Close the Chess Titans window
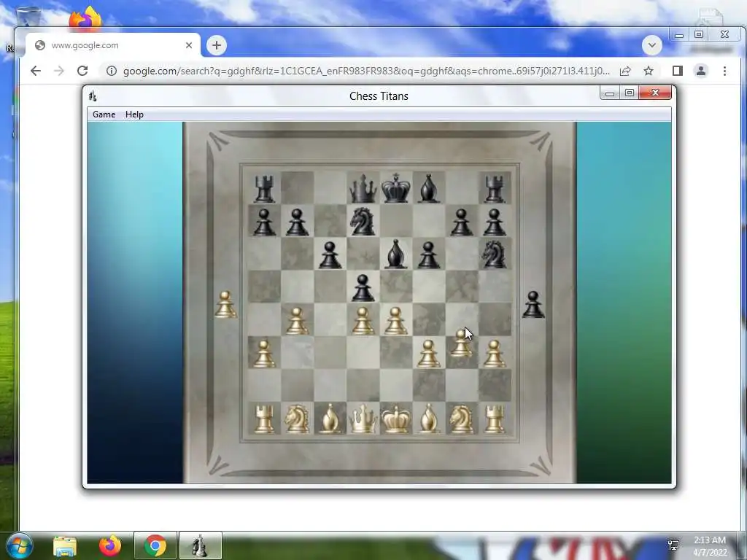 click(x=655, y=93)
